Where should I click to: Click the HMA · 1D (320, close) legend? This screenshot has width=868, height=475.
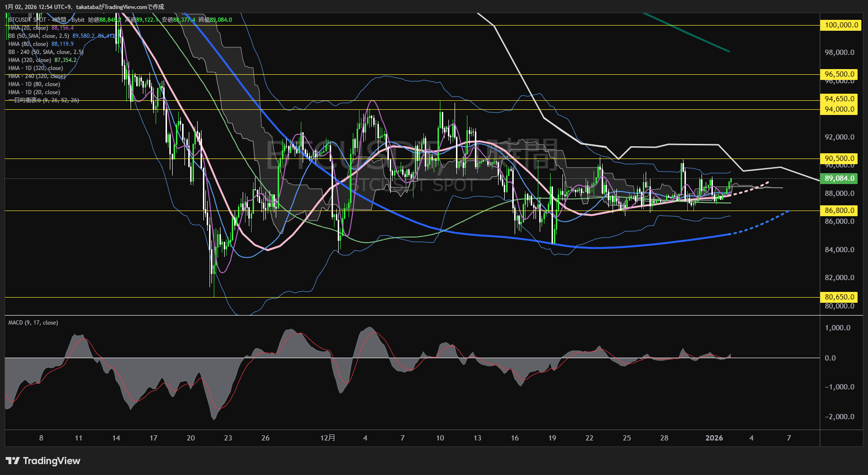point(35,68)
